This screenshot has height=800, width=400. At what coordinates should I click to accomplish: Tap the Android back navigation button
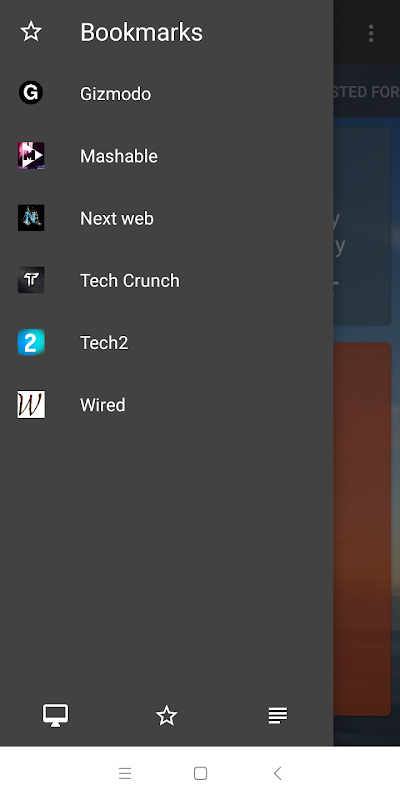point(277,773)
